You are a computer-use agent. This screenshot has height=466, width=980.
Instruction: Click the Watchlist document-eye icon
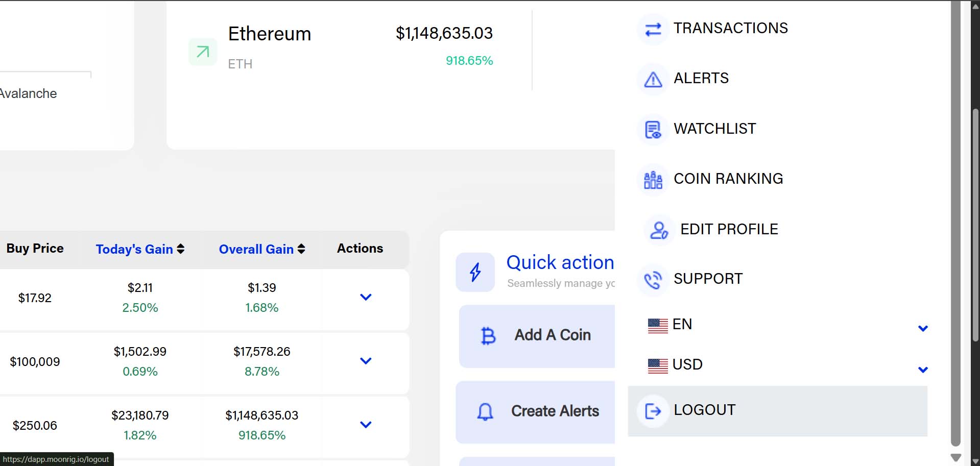(653, 130)
